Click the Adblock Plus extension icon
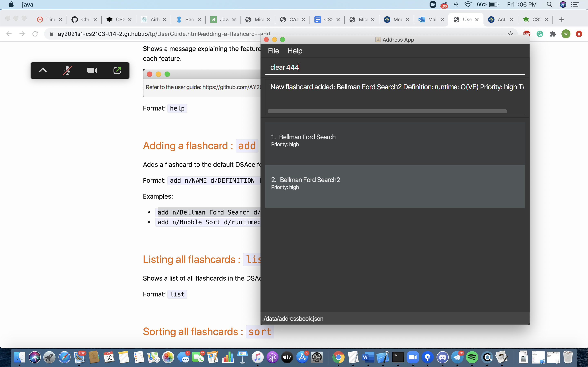The height and width of the screenshot is (367, 588). pos(527,34)
